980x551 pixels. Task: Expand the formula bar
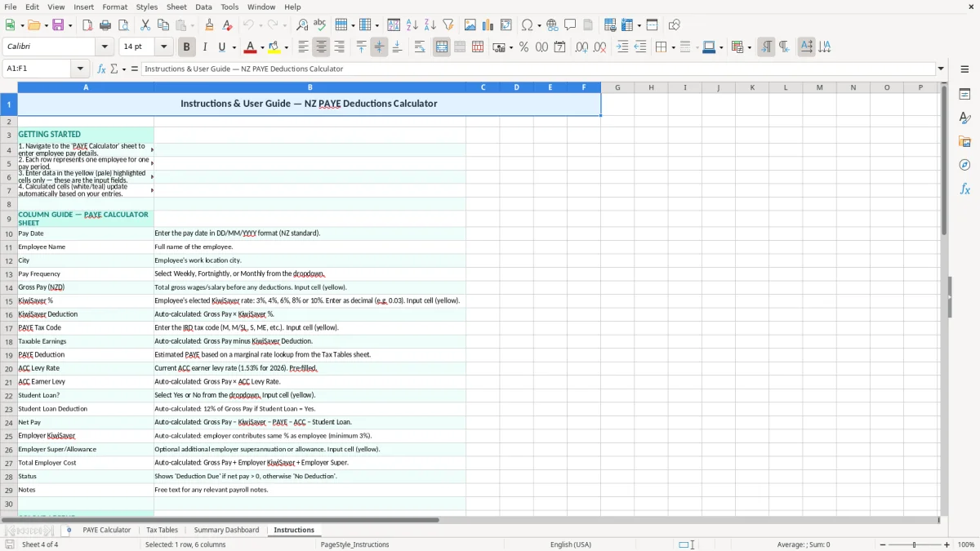pos(941,69)
